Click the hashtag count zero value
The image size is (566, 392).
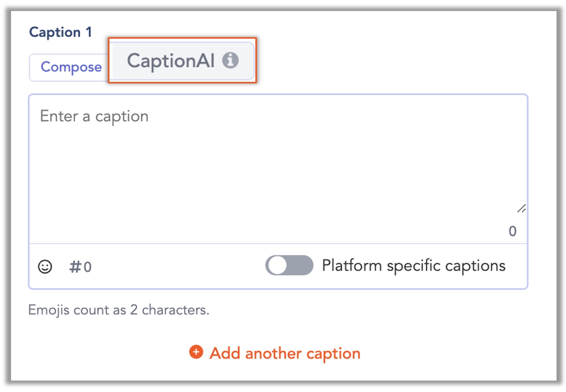point(88,268)
